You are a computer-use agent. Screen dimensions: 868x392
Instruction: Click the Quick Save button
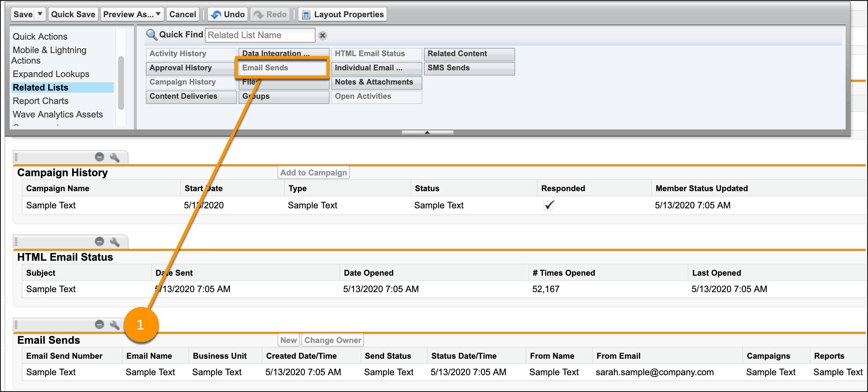[x=73, y=14]
